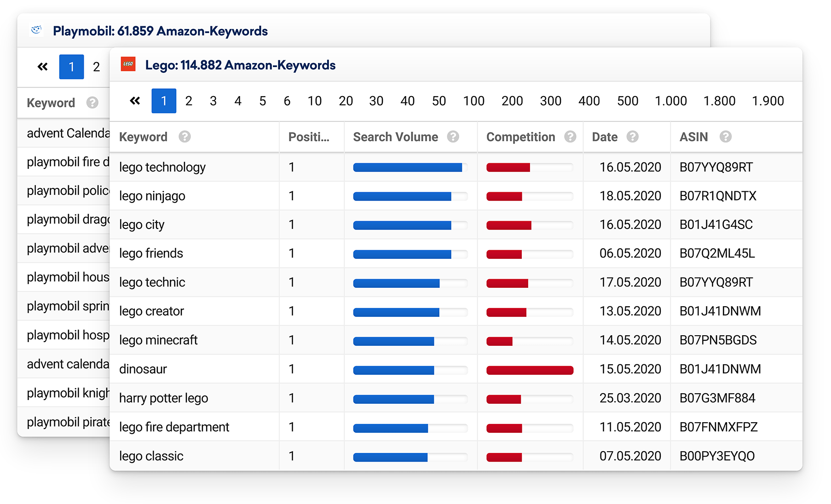Jump to page 20 in Lego pagination
The height and width of the screenshot is (504, 831).
pyautogui.click(x=346, y=101)
